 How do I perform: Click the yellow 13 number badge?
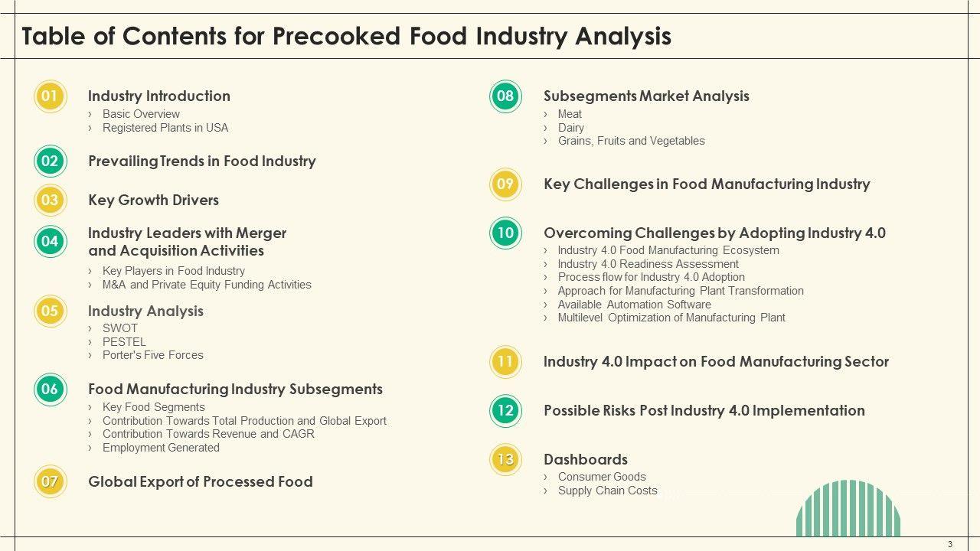(x=505, y=460)
